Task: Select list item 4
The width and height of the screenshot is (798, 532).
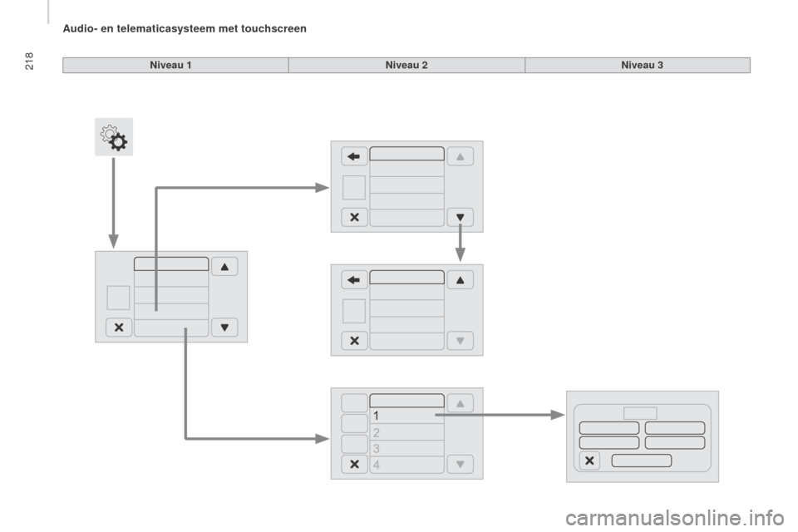Action: tap(406, 465)
